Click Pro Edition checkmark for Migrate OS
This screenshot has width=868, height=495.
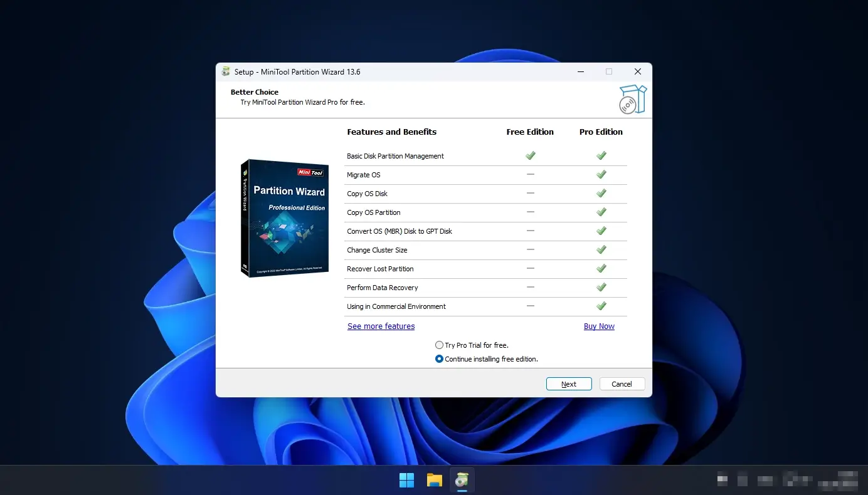coord(601,174)
